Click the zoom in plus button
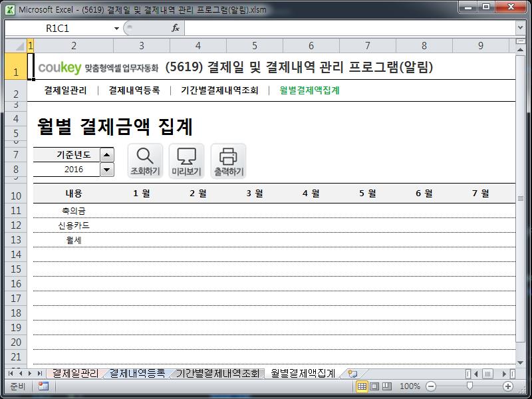532x399 pixels. (508, 386)
